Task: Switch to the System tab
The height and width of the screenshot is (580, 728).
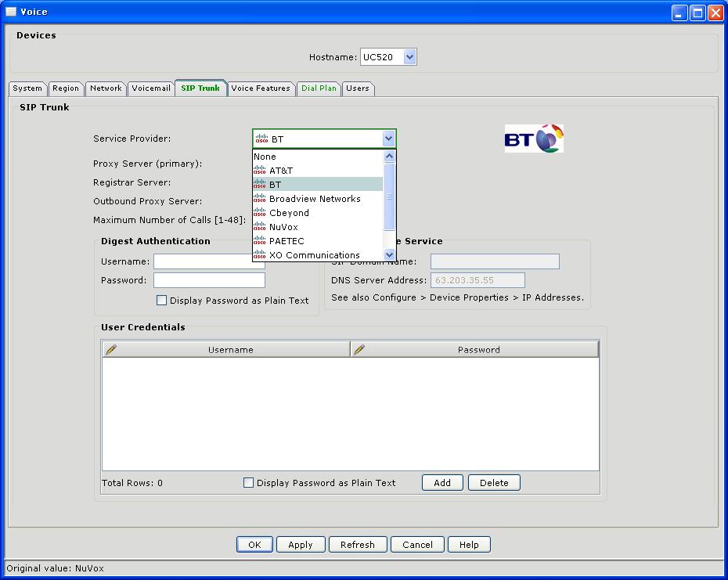Action: coord(27,88)
